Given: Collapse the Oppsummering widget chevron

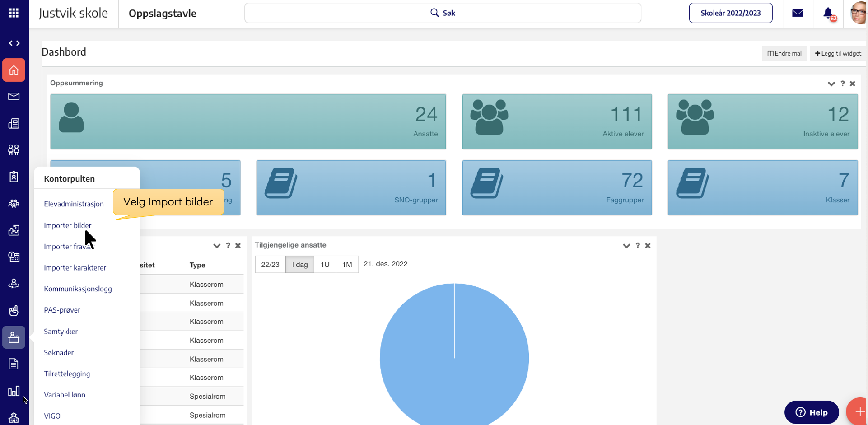Looking at the screenshot, I should point(831,84).
